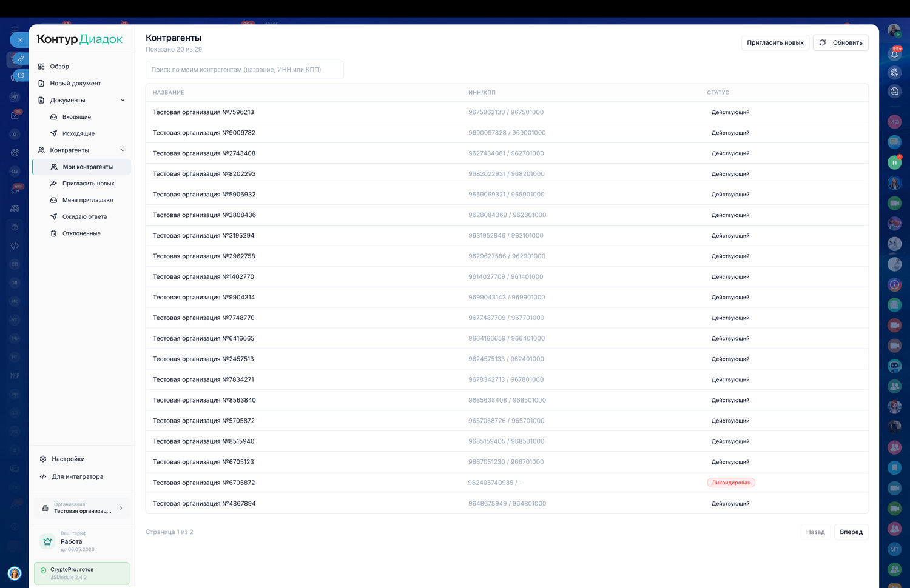Open row Тестовая организация №5906932
Image resolution: width=910 pixels, height=588 pixels.
click(x=507, y=195)
